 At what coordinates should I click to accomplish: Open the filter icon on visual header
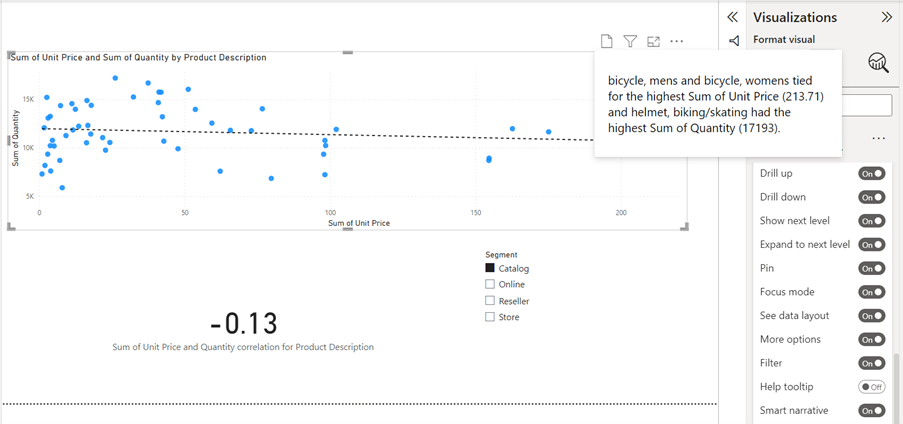[630, 41]
